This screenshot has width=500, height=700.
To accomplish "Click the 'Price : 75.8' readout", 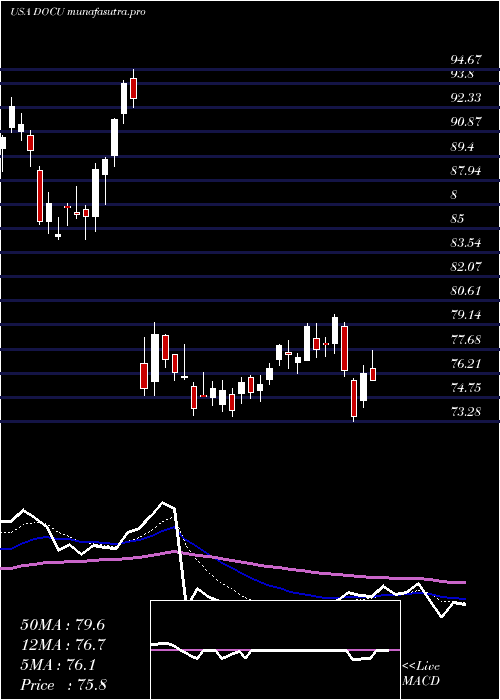I will pyautogui.click(x=63, y=685).
